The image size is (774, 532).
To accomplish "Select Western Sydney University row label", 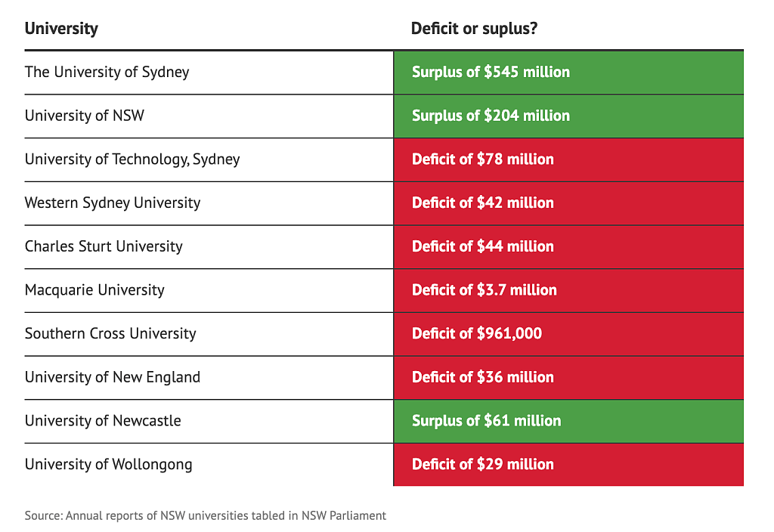I will (x=113, y=203).
